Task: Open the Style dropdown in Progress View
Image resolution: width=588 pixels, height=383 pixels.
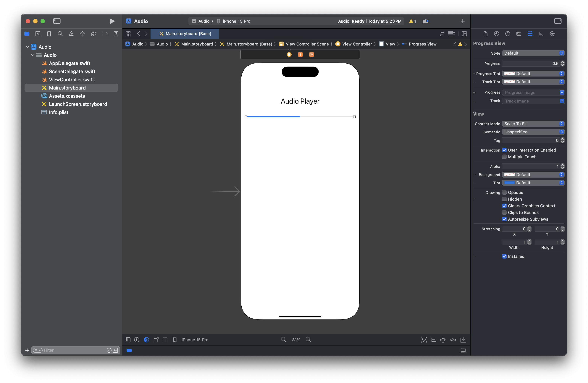Action: coord(533,53)
